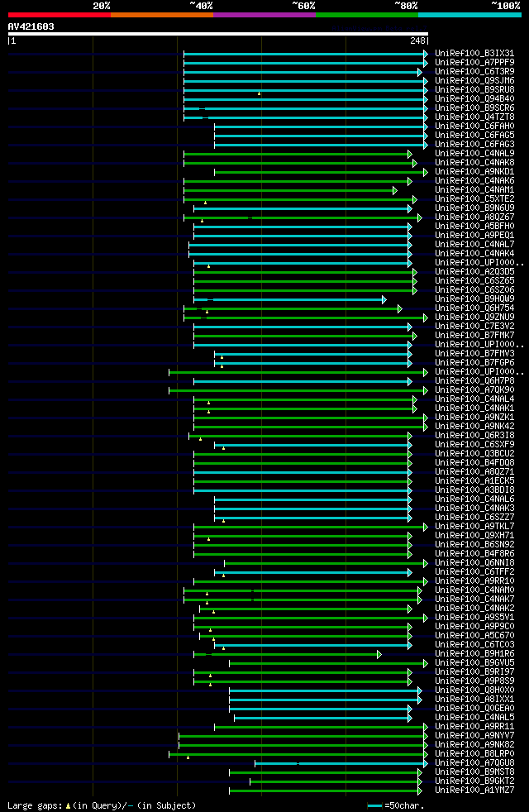Select hit label UniRef100_A3BDI8
Viewport: 529px width, 812px height.
pyautogui.click(x=474, y=490)
